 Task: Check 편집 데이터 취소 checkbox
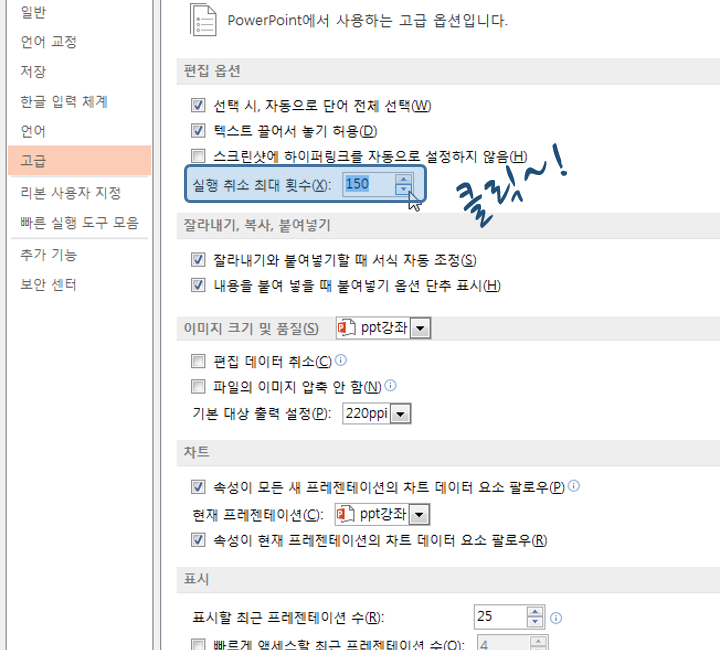point(198,361)
